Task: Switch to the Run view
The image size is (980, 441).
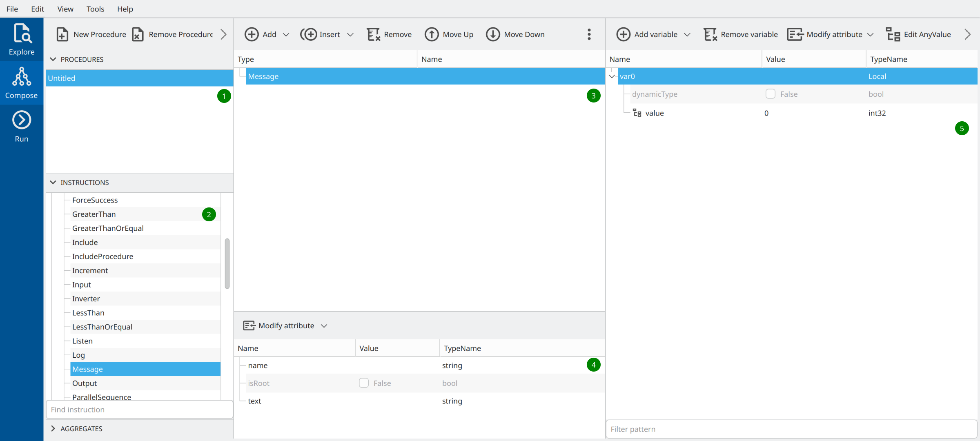Action: 22,127
